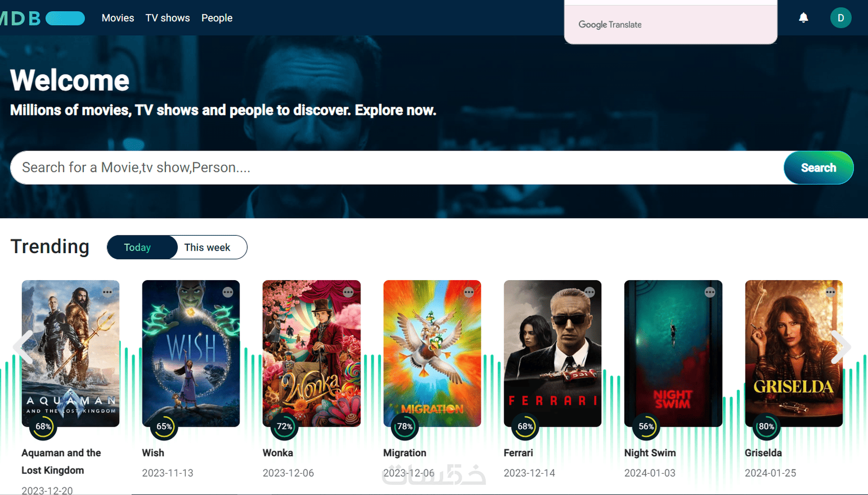
Task: Click the Wonka poster thumbnail
Action: (311, 353)
